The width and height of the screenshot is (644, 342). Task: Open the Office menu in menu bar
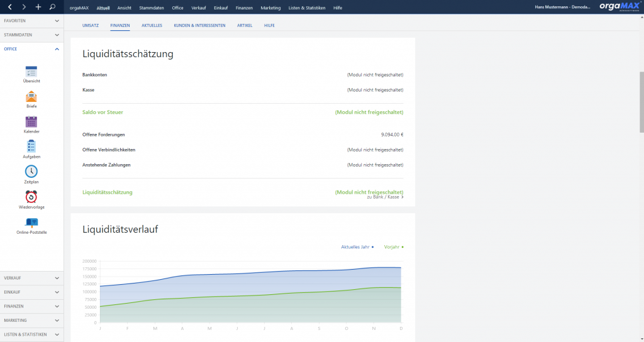coord(177,8)
